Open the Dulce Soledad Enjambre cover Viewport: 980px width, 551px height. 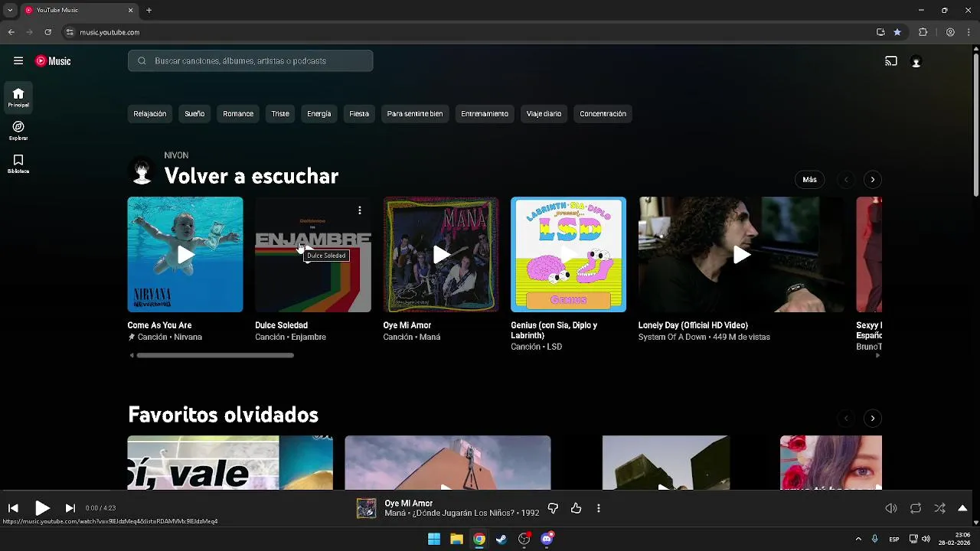click(313, 255)
